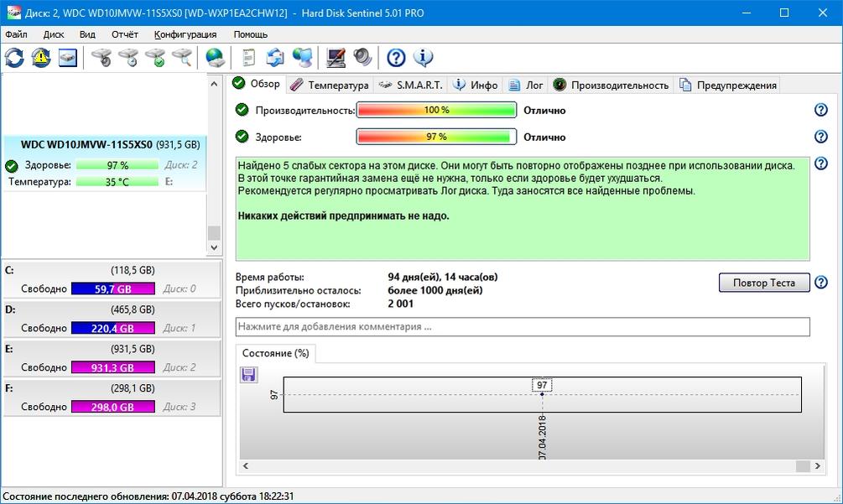
Task: Select drive D: in the partition list
Action: point(112,319)
